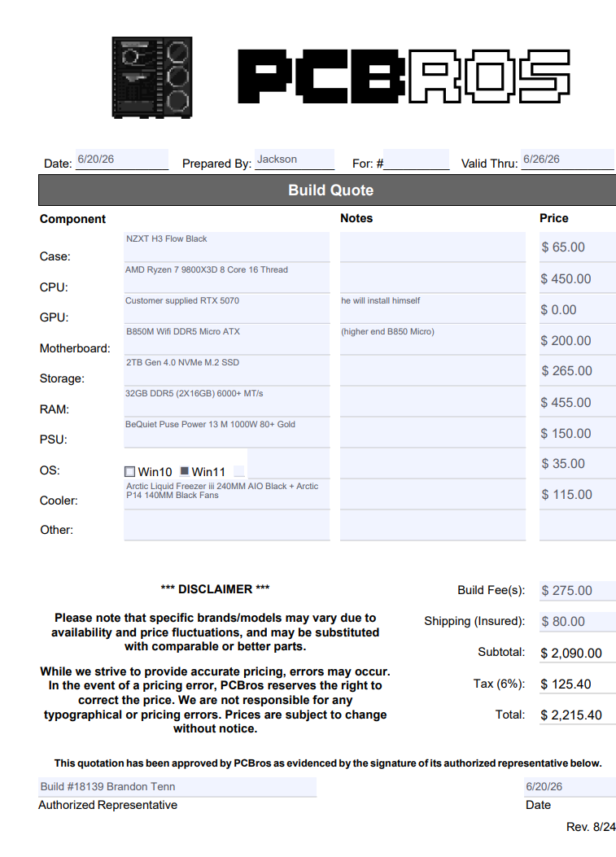Click the signature Date field 6/20/26

tap(570, 787)
